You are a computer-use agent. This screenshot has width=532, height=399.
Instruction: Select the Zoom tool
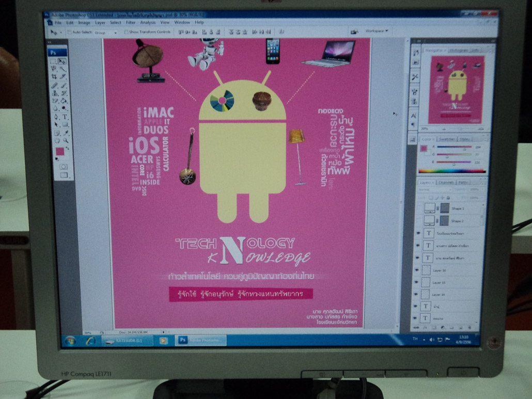(66, 140)
